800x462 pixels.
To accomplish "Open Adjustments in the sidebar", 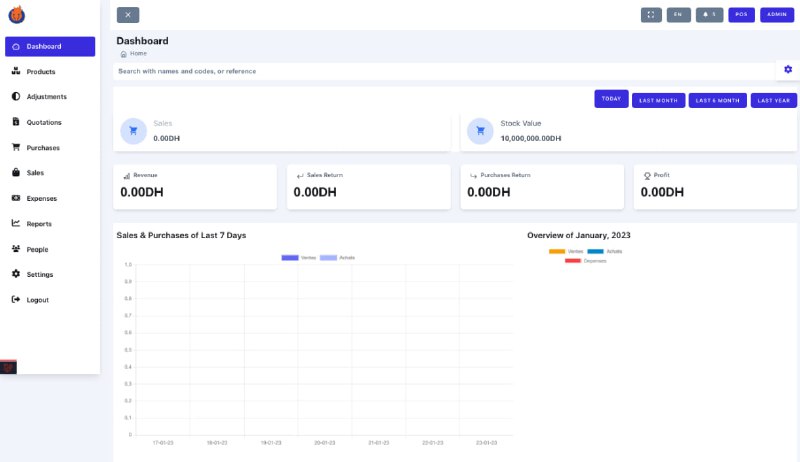I will point(50,97).
